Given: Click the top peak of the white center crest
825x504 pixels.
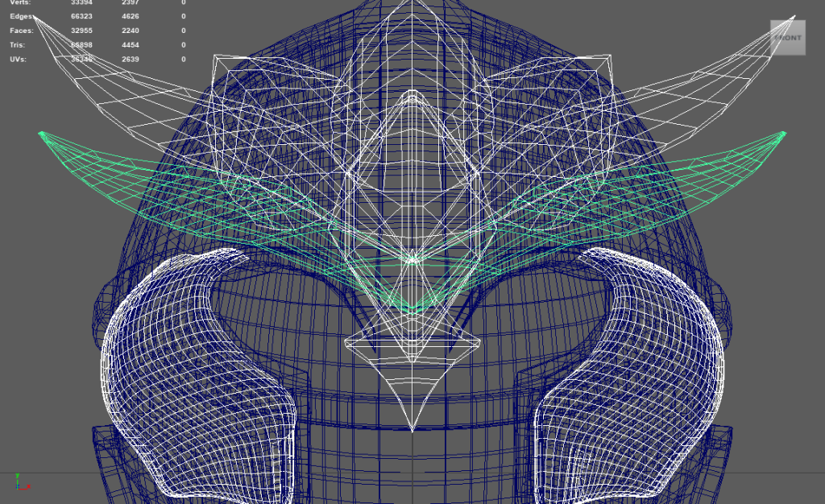Looking at the screenshot, I should 412,5.
